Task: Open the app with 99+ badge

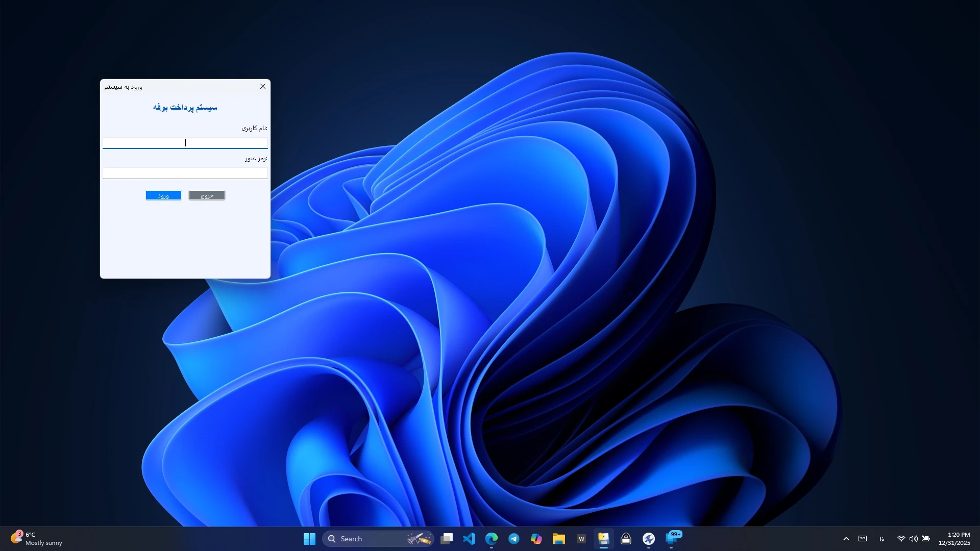Action: [672, 539]
